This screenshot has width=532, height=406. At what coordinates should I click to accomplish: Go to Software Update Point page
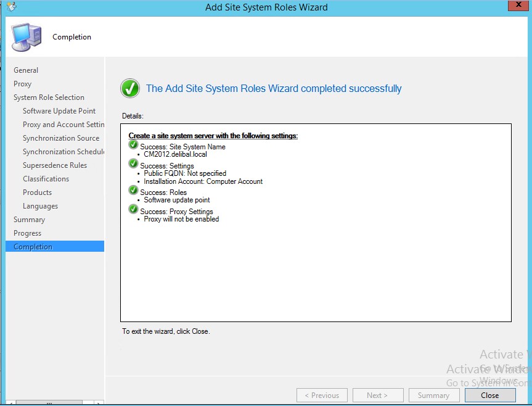coord(59,111)
